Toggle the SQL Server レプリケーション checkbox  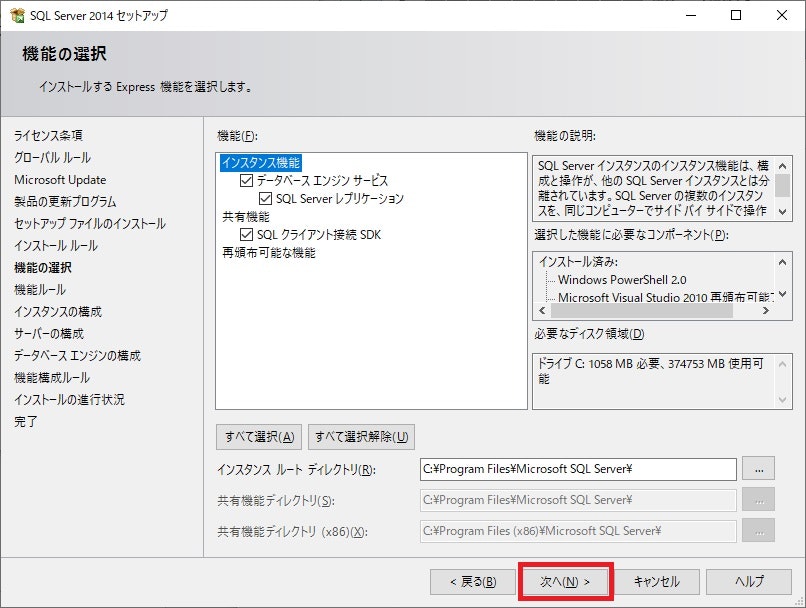click(265, 198)
